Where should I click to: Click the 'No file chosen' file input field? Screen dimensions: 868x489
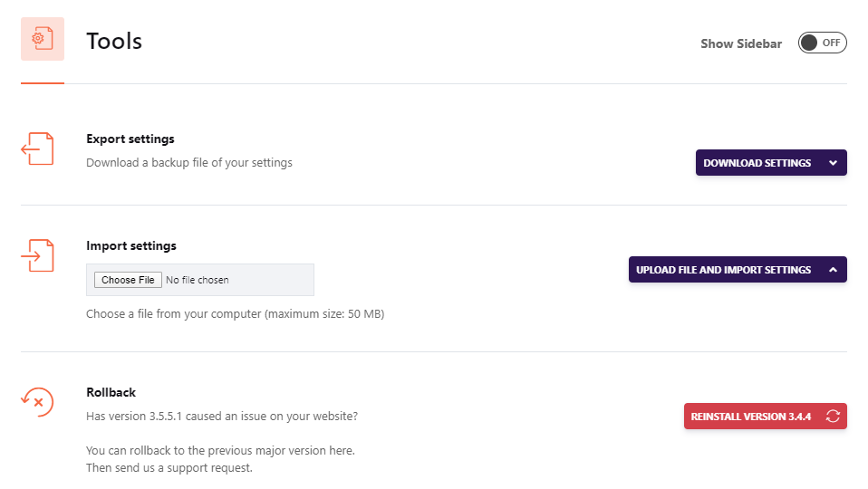pos(198,280)
